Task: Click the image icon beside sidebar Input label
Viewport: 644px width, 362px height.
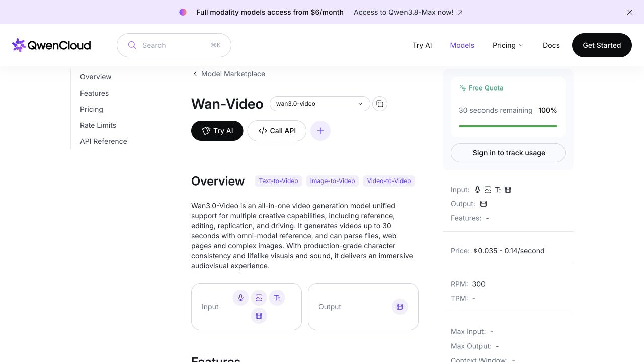Action: click(x=488, y=190)
